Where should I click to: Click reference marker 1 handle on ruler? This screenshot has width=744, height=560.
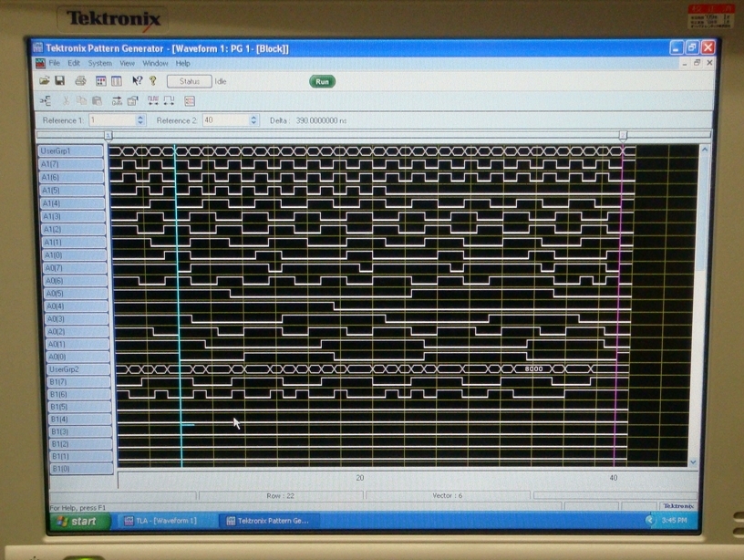click(x=108, y=136)
